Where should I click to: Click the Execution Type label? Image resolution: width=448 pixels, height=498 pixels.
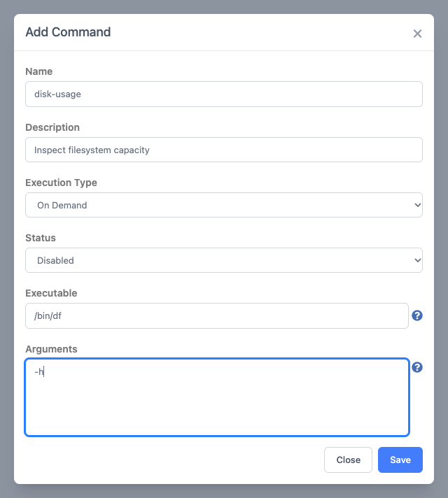click(61, 183)
